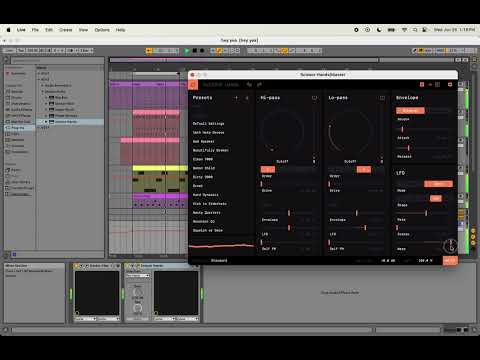Image resolution: width=480 pixels, height=360 pixels.
Task: Open the dropdown under second device title
Action: (138, 276)
